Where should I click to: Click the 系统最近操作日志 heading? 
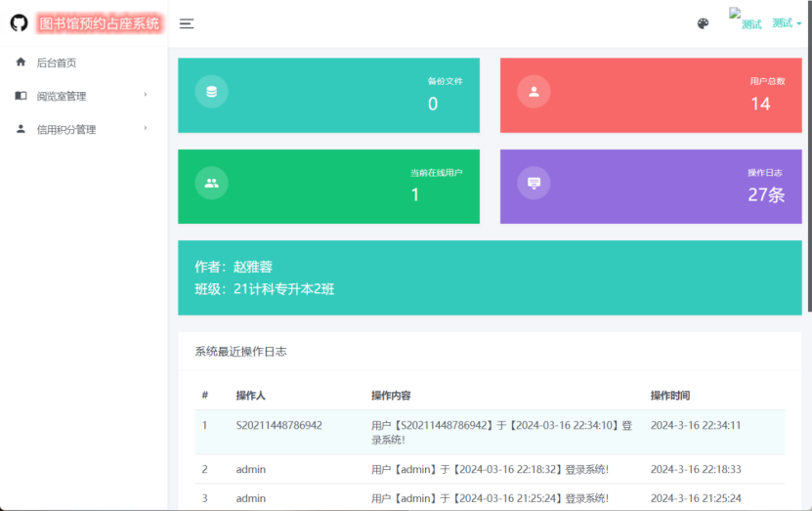click(x=240, y=352)
